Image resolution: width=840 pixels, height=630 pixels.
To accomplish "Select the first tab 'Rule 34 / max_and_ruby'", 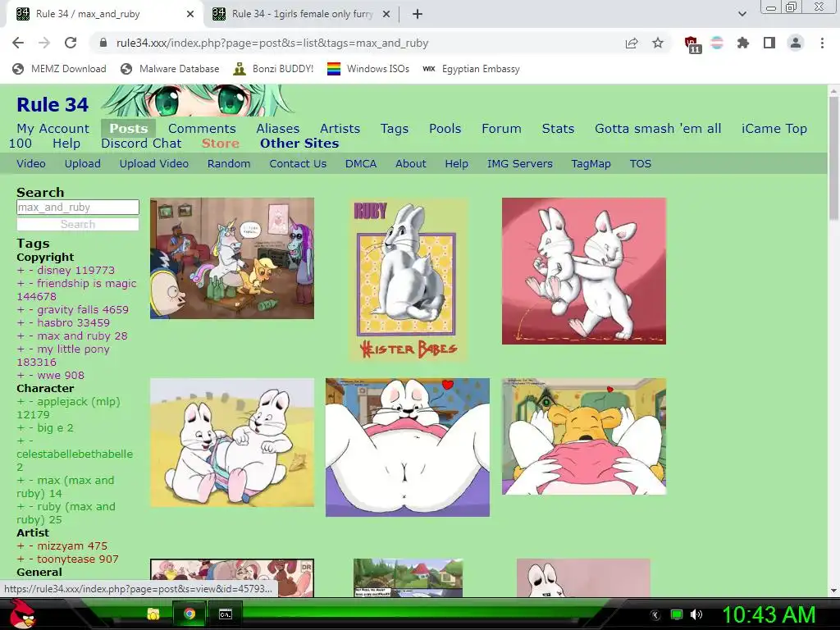I will click(104, 14).
